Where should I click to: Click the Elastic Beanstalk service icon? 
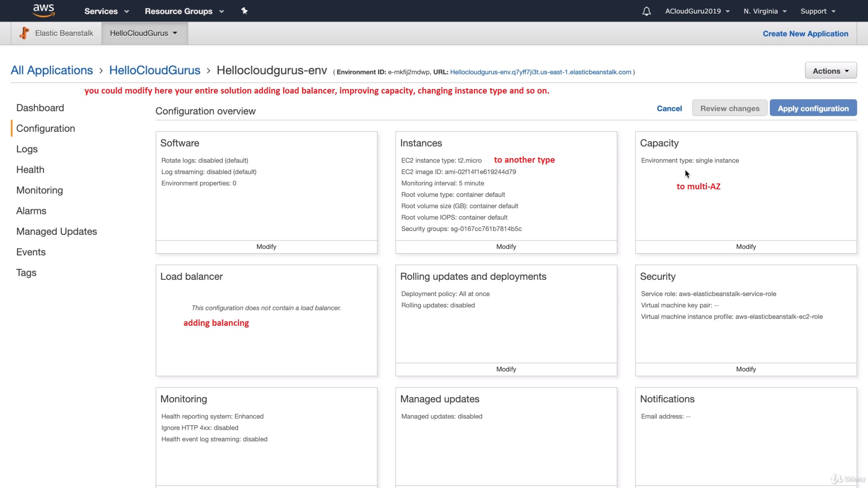[x=24, y=33]
